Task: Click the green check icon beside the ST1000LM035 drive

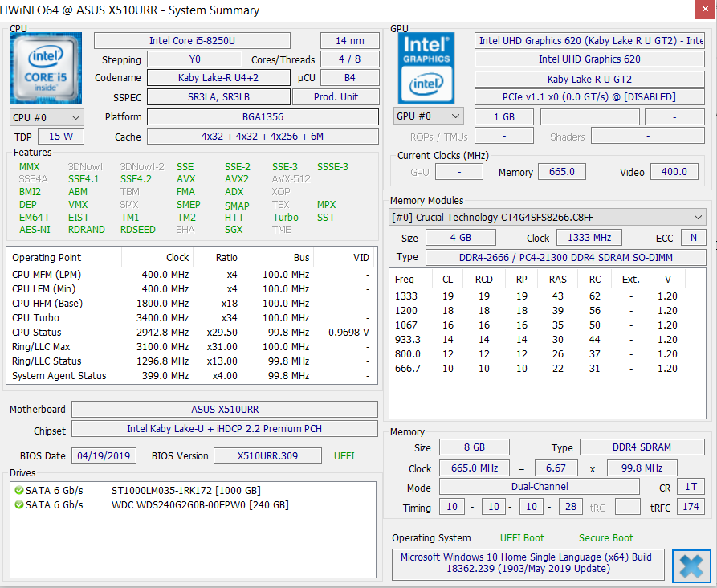Action: coord(18,491)
